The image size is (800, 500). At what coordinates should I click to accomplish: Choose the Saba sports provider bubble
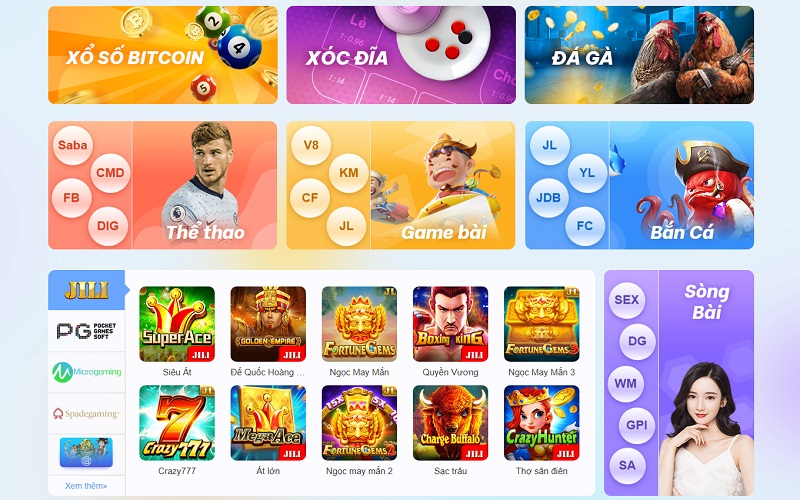tap(72, 145)
